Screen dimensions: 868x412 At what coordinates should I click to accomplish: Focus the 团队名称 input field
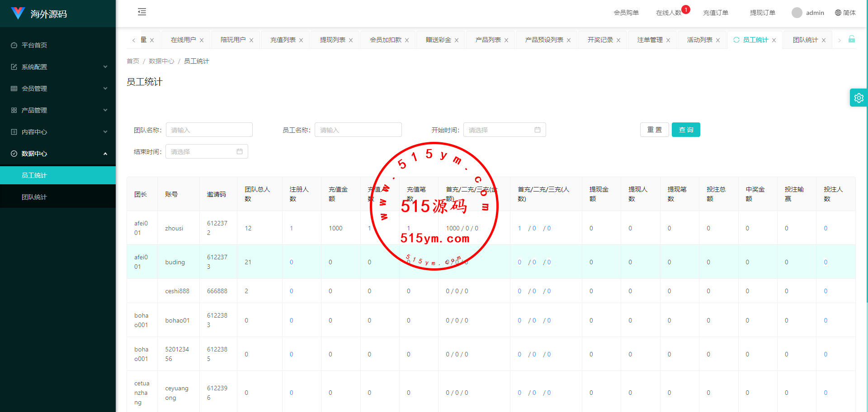coord(209,130)
